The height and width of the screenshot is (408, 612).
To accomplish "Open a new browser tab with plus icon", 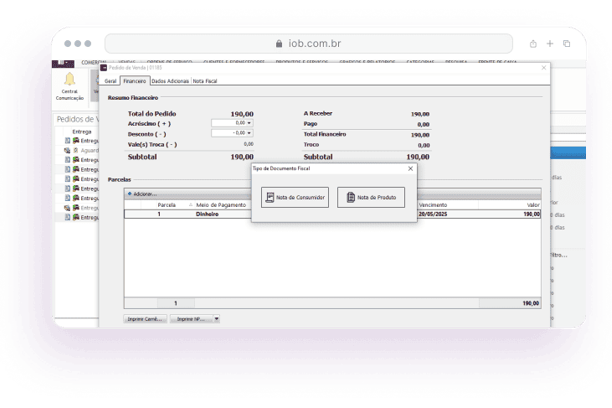I will coord(550,44).
